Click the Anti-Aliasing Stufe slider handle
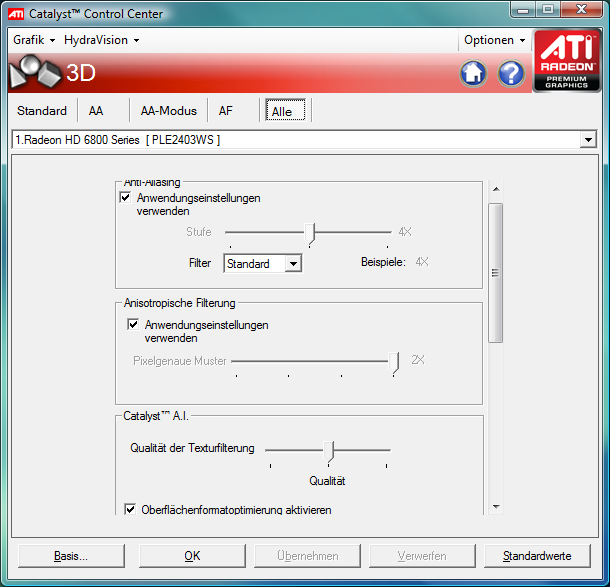Screen dimensions: 610x587 coord(310,233)
